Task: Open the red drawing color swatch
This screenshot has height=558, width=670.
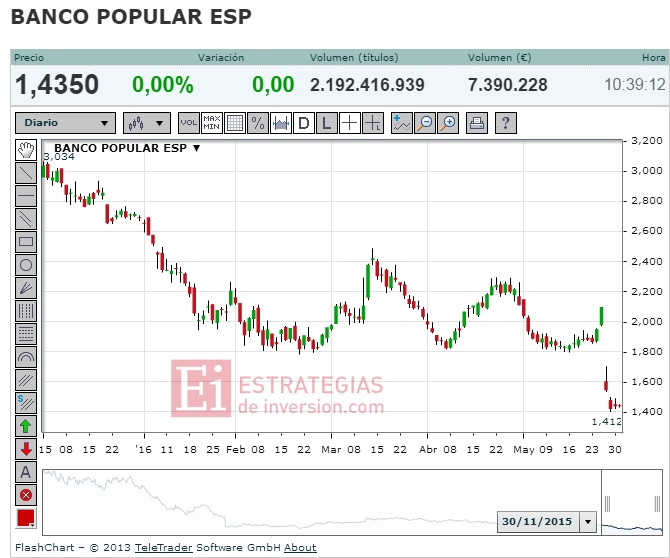Action: click(26, 518)
